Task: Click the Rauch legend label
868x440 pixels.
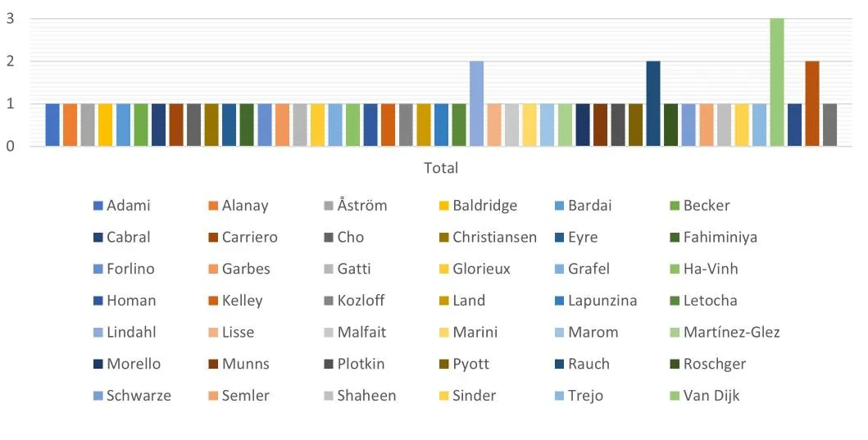Action: coord(589,364)
